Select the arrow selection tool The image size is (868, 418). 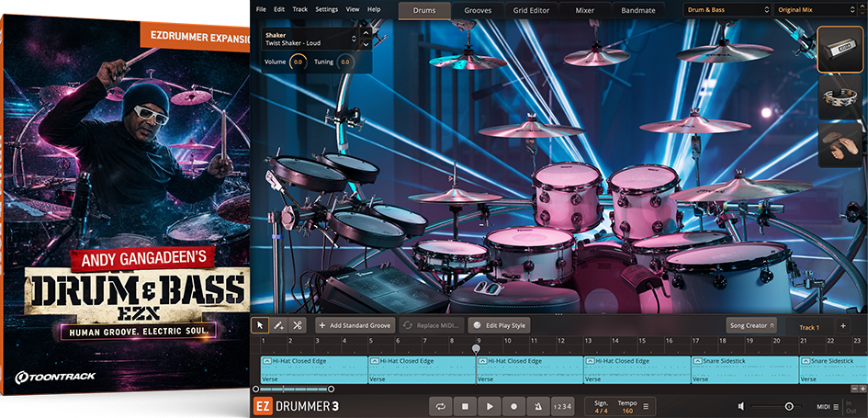[260, 325]
